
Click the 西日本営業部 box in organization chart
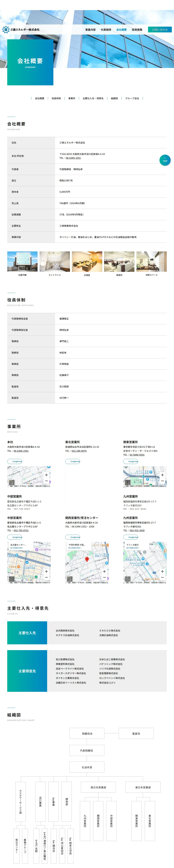[98, 787]
